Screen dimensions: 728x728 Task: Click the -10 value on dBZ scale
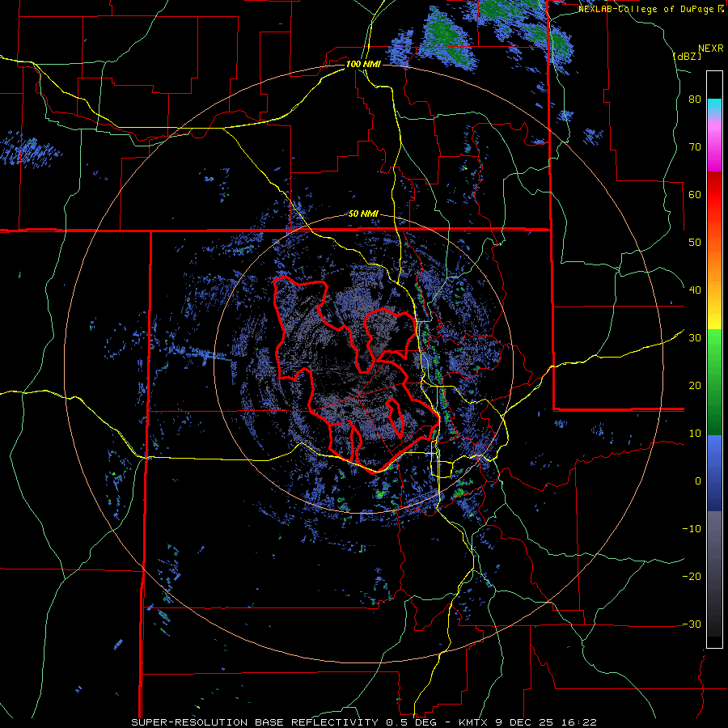(692, 529)
